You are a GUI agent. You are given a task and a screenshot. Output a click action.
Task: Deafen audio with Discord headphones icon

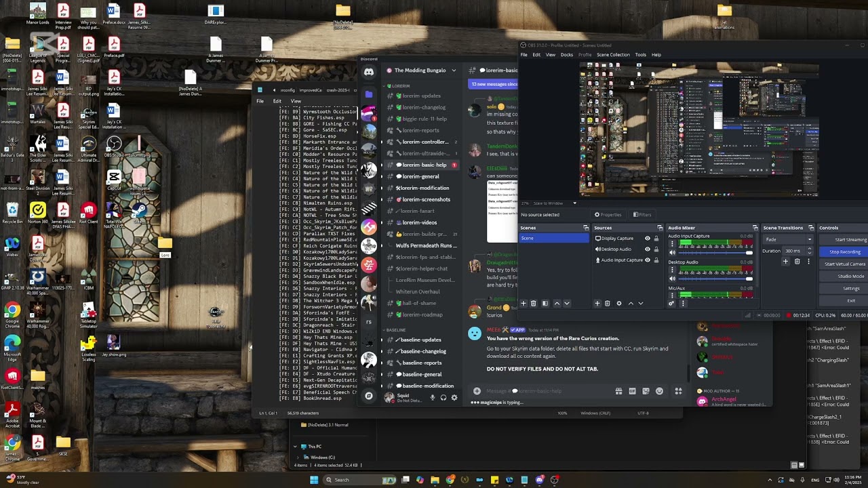[443, 397]
